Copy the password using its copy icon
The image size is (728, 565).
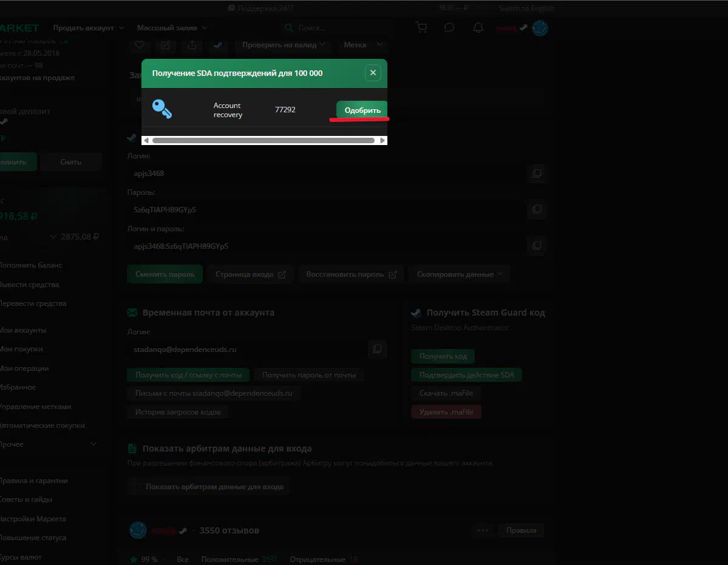coord(537,209)
